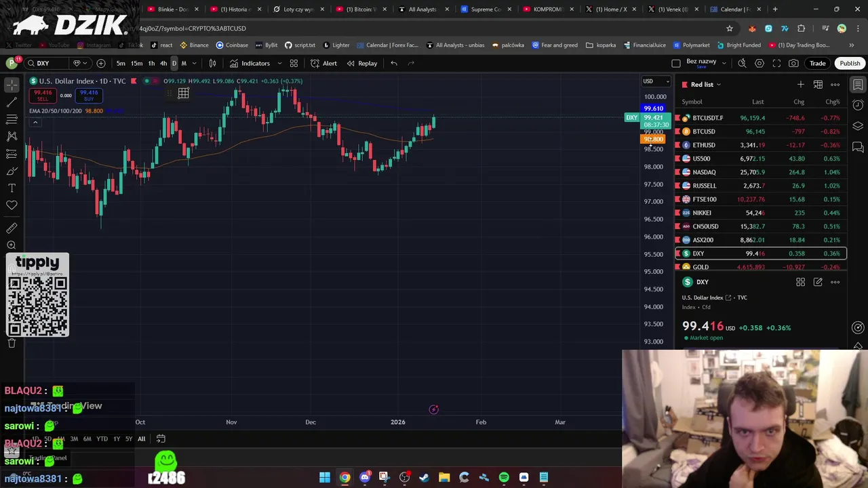Select NASDAQ row in watchlist
This screenshot has height=488, width=868.
pos(760,172)
